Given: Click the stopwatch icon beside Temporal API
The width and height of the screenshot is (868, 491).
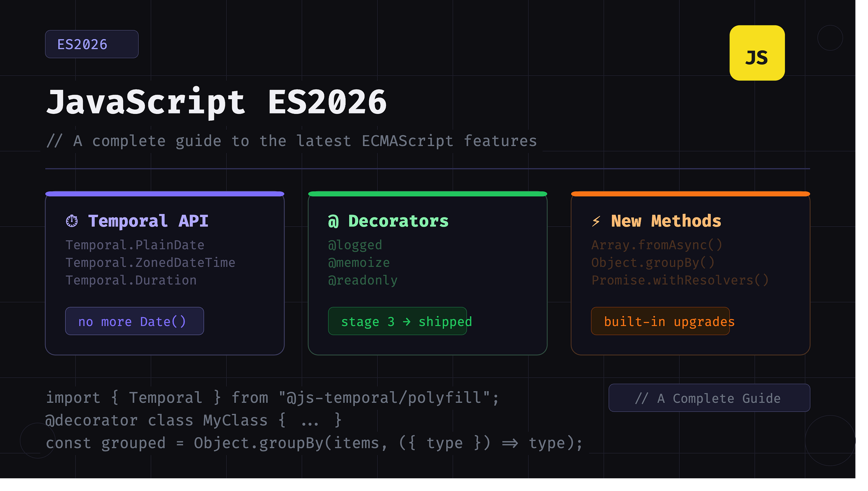Looking at the screenshot, I should pyautogui.click(x=72, y=221).
